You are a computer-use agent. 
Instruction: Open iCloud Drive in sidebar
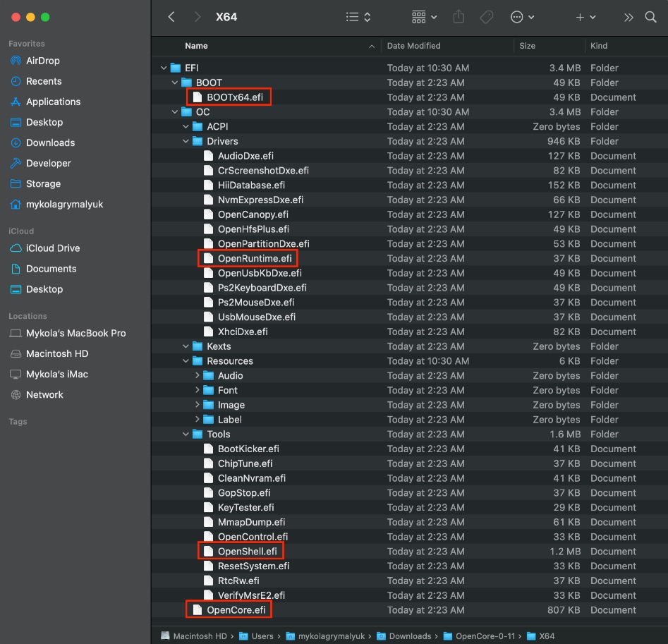click(x=44, y=248)
